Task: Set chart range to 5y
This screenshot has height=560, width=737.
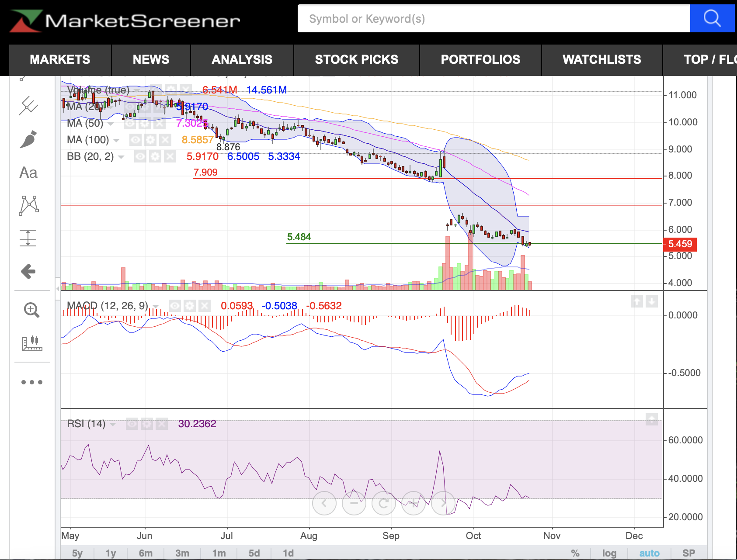Action: (77, 553)
